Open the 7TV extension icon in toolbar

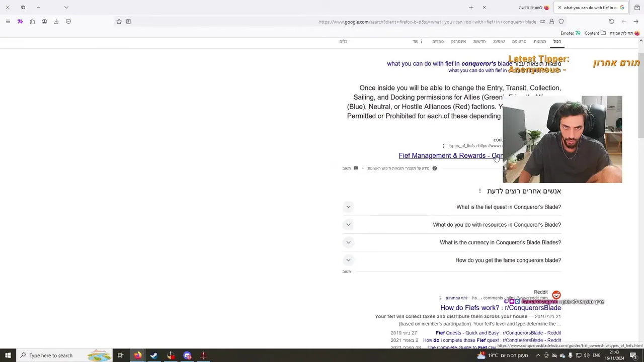click(20, 22)
